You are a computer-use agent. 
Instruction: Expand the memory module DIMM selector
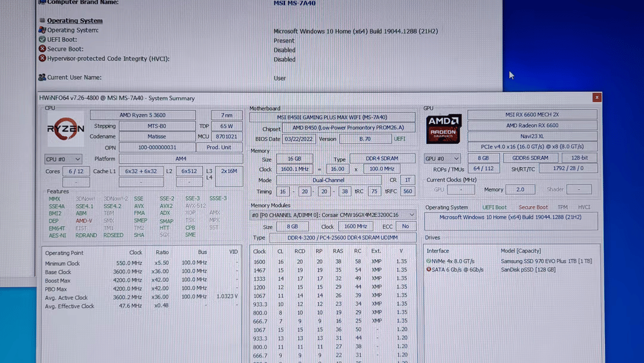pos(411,215)
